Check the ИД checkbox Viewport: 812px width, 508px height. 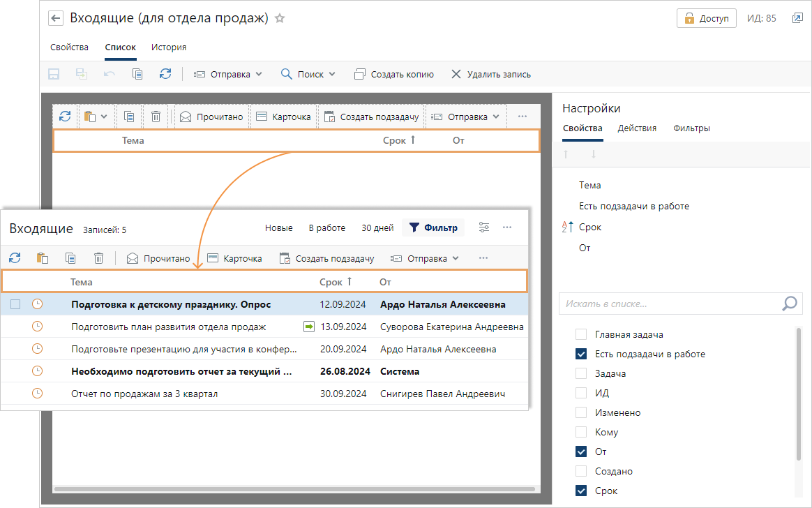[581, 393]
